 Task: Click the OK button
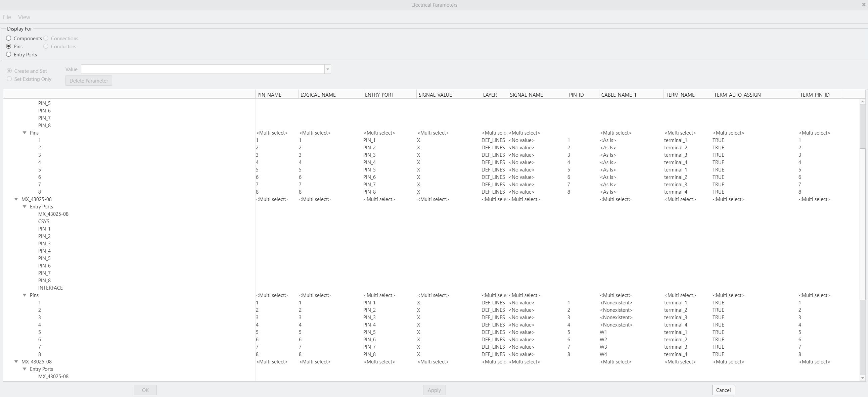(x=145, y=390)
